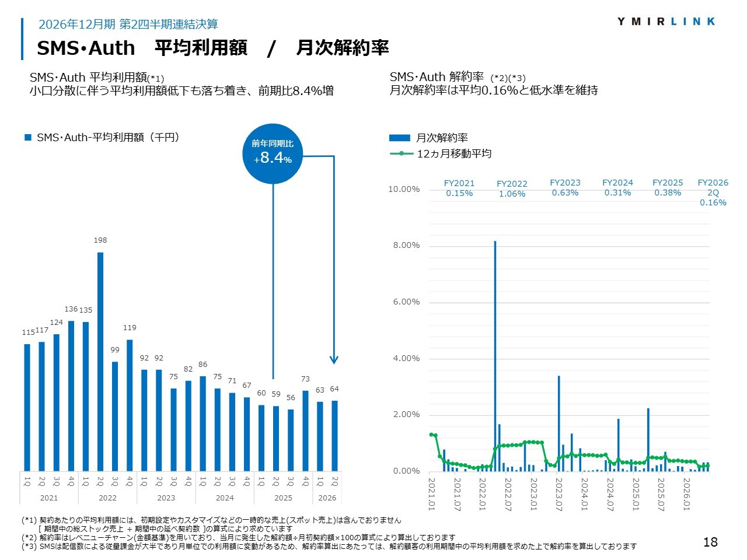
Task: Click the 0.00% y-axis label
Action: (x=406, y=471)
